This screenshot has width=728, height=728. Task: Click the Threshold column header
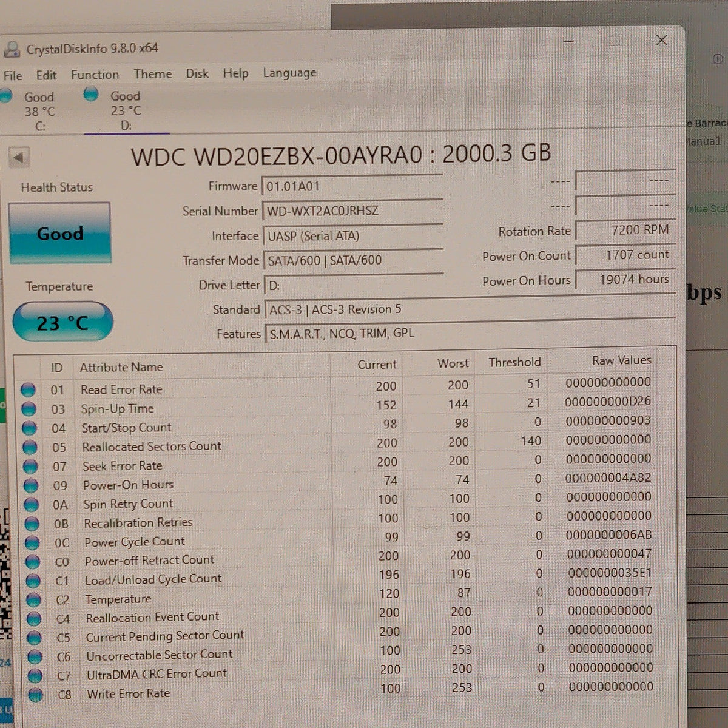point(514,362)
